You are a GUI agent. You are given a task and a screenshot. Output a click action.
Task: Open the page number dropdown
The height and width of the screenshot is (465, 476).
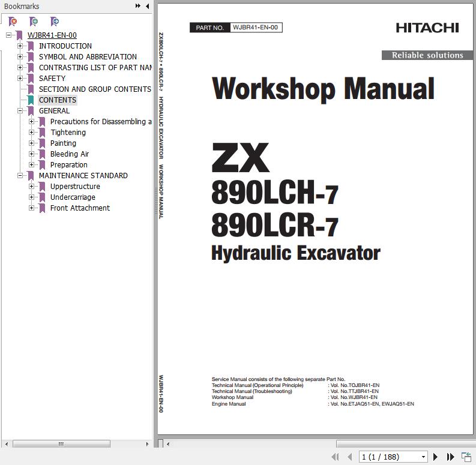tap(423, 457)
